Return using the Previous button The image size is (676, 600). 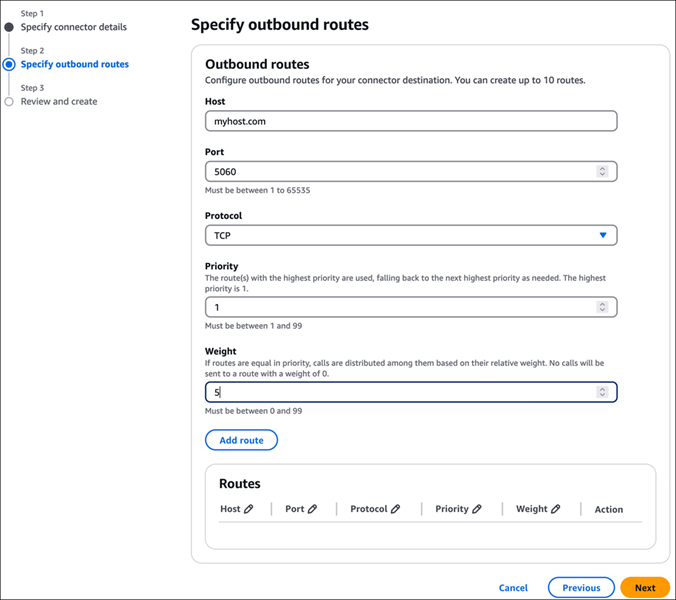pos(581,588)
